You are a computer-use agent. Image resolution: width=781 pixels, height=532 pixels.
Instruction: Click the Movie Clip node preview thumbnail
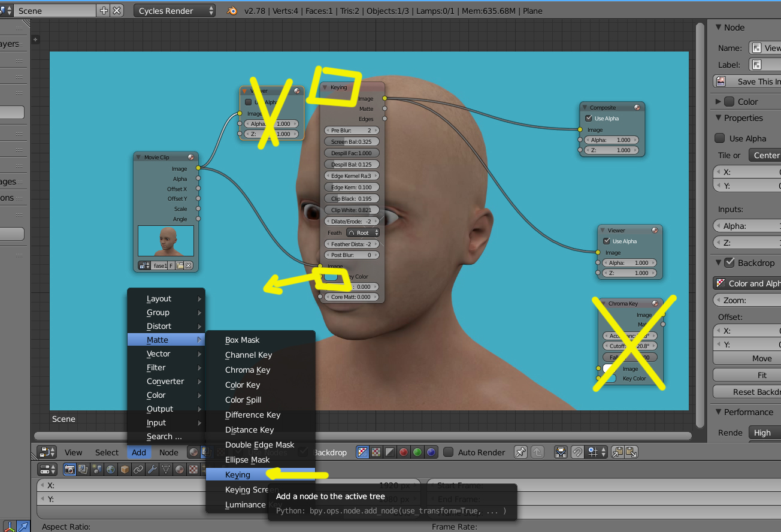(166, 241)
